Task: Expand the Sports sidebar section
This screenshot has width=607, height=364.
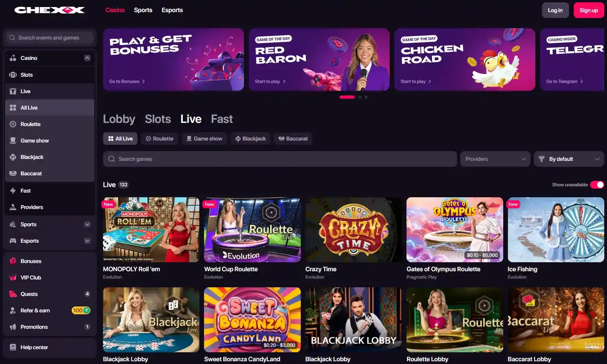Action: (x=87, y=224)
